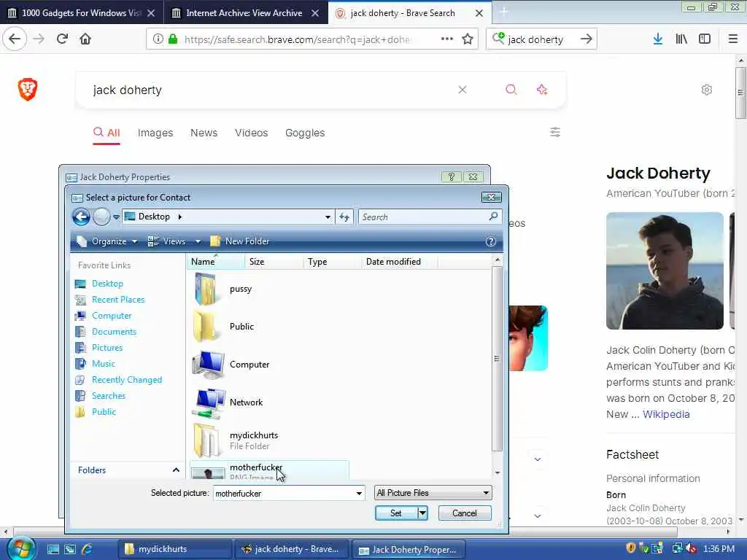Switch to News results tab

point(204,133)
